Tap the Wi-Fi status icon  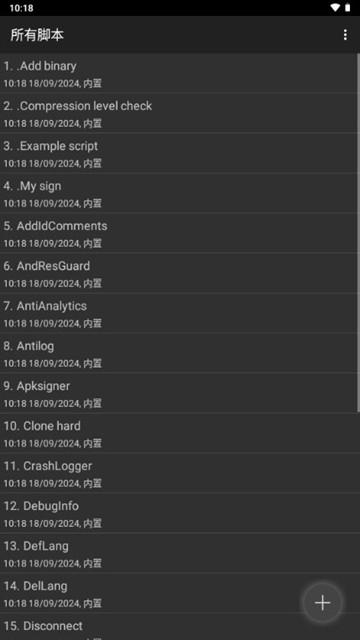point(335,8)
